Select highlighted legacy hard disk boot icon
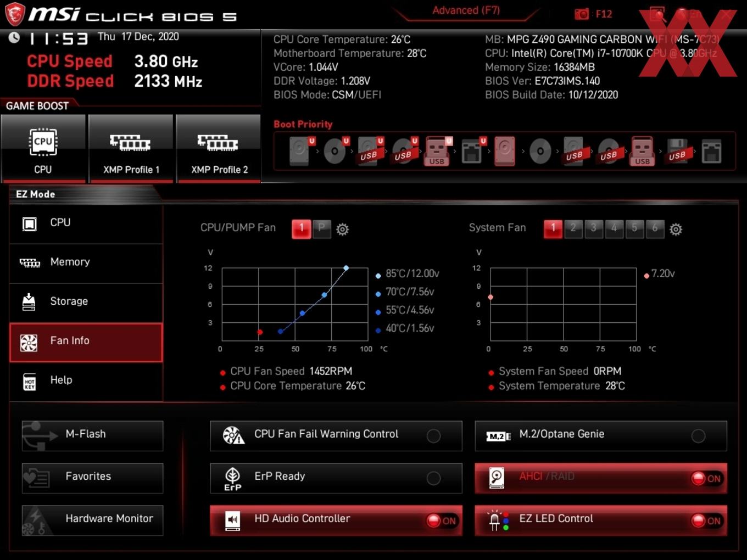This screenshot has height=560, width=747. [504, 151]
